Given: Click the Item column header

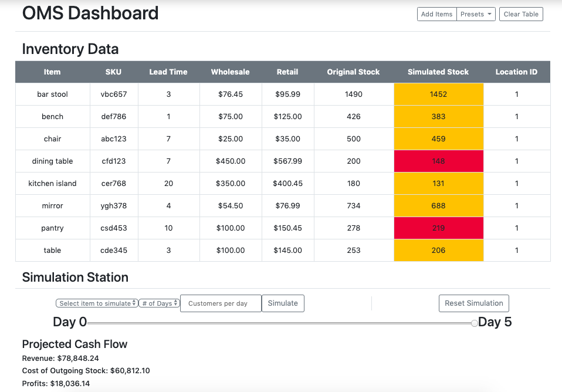Looking at the screenshot, I should pyautogui.click(x=52, y=72).
